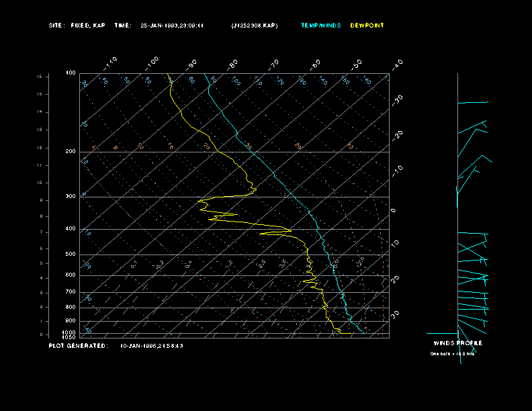Click the -110 temperature axis label
The width and height of the screenshot is (532, 411).
coord(111,62)
